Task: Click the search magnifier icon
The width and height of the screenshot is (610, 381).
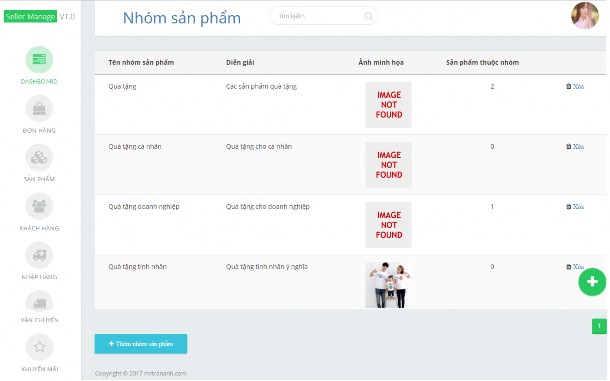Action: (368, 16)
